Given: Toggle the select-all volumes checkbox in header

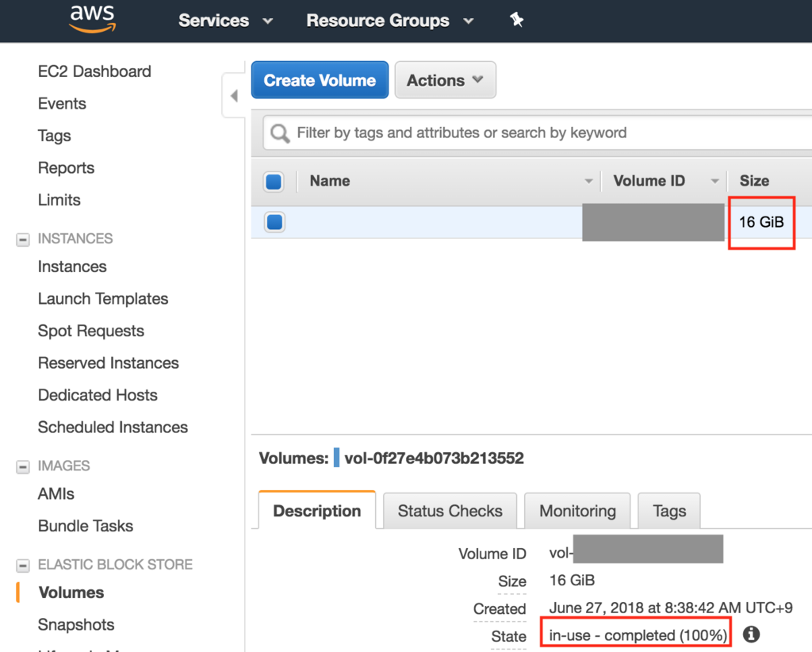Looking at the screenshot, I should click(x=274, y=182).
